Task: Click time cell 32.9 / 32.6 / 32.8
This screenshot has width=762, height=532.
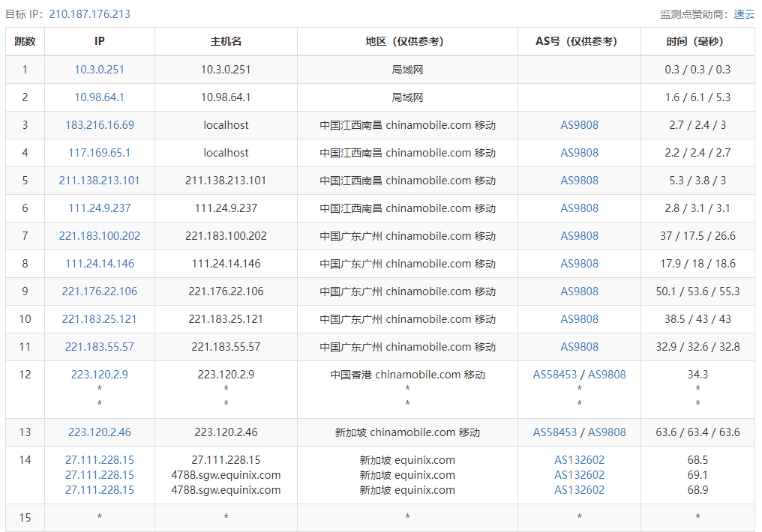Action: pos(697,346)
